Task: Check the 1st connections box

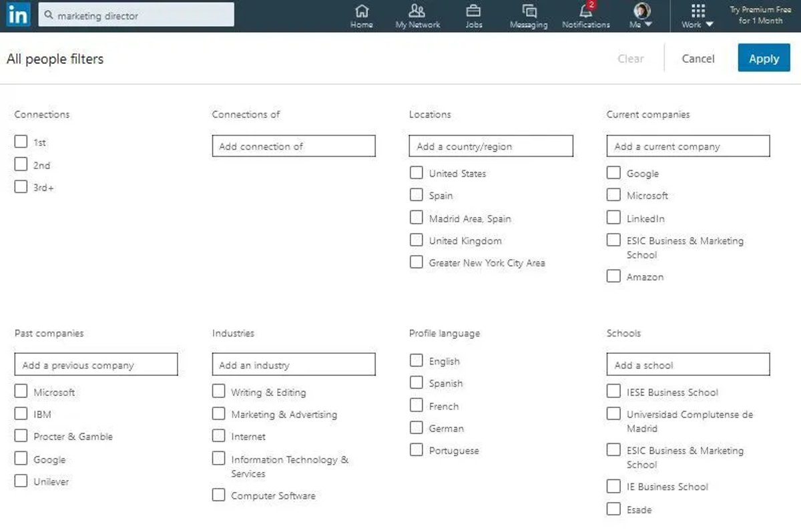Action: 21,142
